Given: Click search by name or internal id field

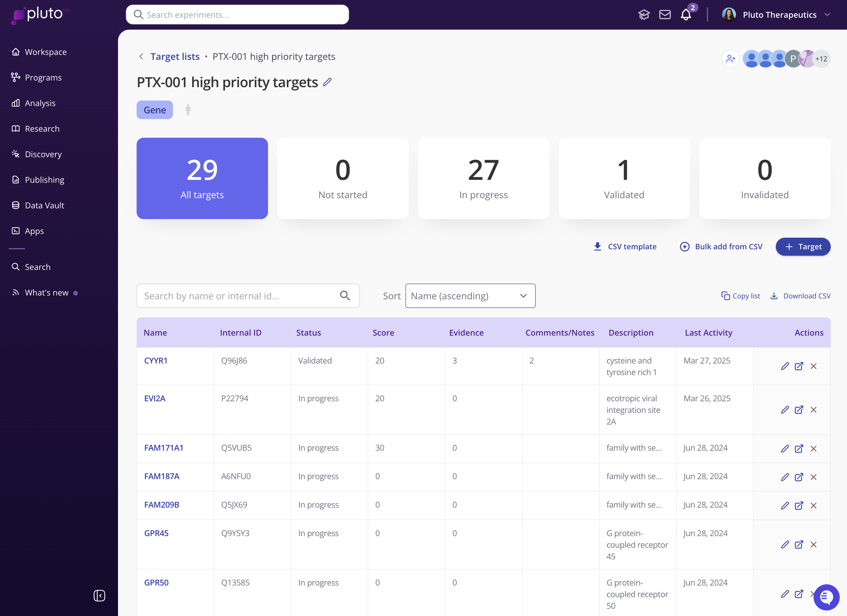Looking at the screenshot, I should click(x=239, y=296).
